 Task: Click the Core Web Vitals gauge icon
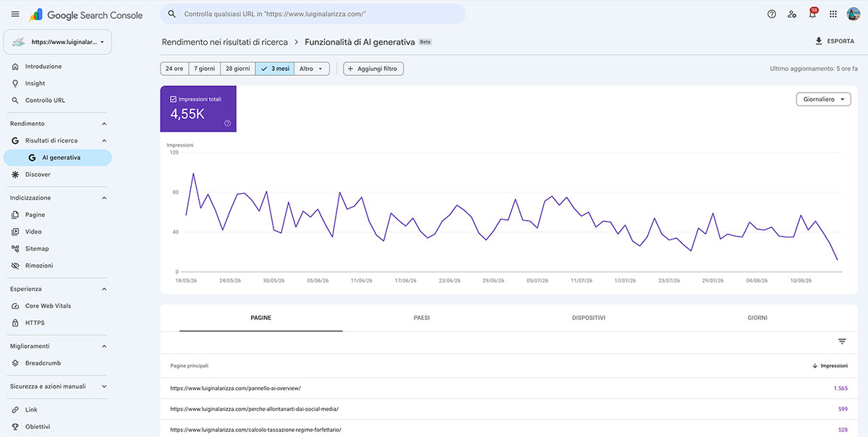tap(17, 306)
